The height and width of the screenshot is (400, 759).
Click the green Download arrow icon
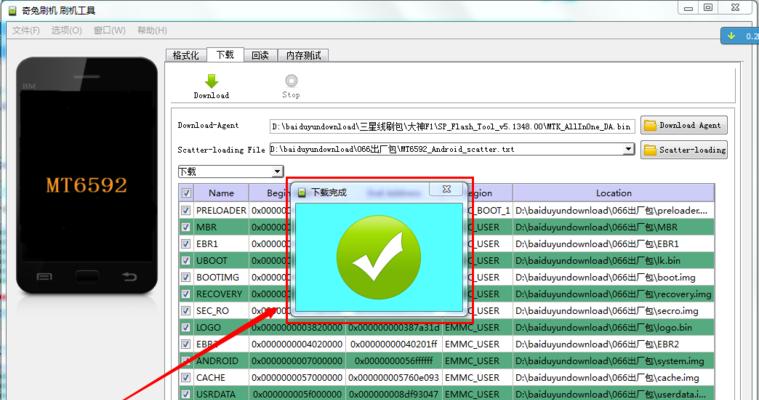tap(212, 80)
